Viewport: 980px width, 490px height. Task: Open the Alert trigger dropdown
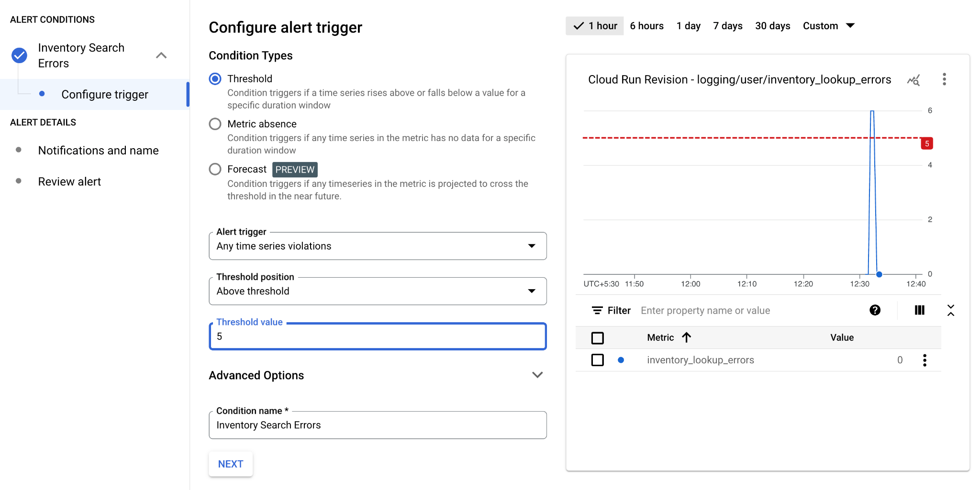click(x=378, y=246)
